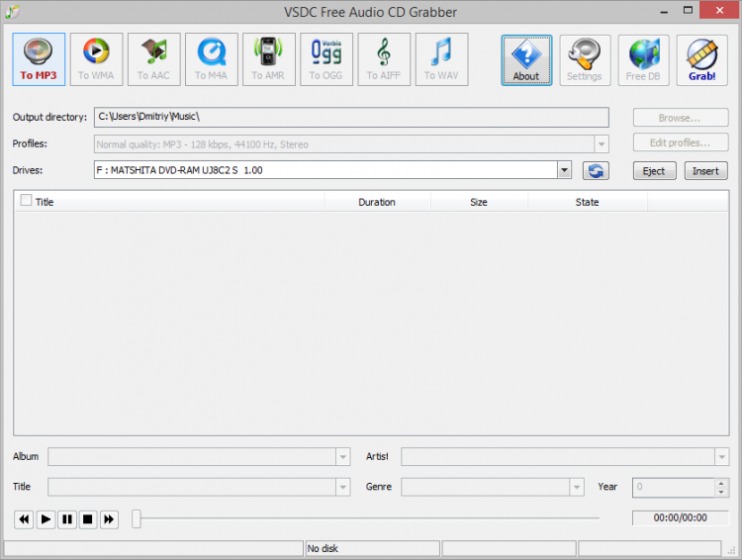Click the app icon in title bar
The width and height of the screenshot is (742, 560).
(12, 11)
